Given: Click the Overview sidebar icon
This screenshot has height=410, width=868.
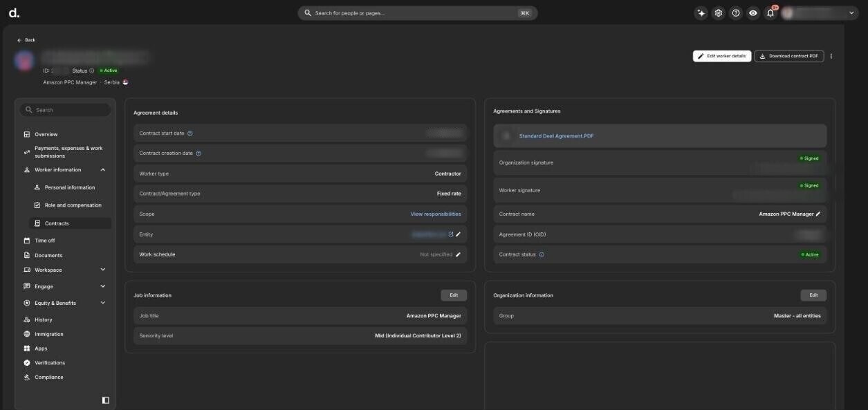Looking at the screenshot, I should point(27,134).
